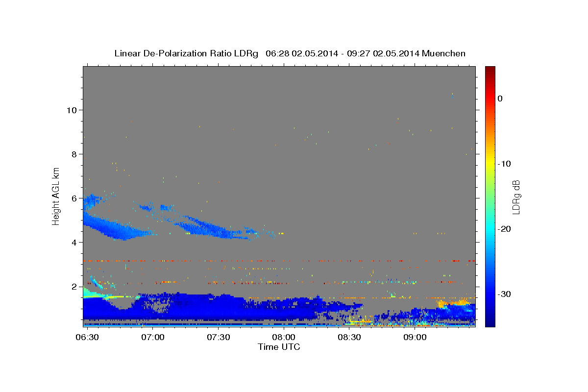Click the height tick label 8
This screenshot has width=588, height=392.
[x=73, y=154]
